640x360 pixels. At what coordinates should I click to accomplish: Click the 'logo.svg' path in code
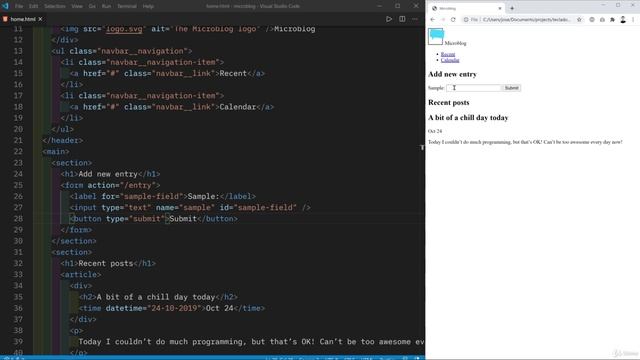pyautogui.click(x=124, y=29)
